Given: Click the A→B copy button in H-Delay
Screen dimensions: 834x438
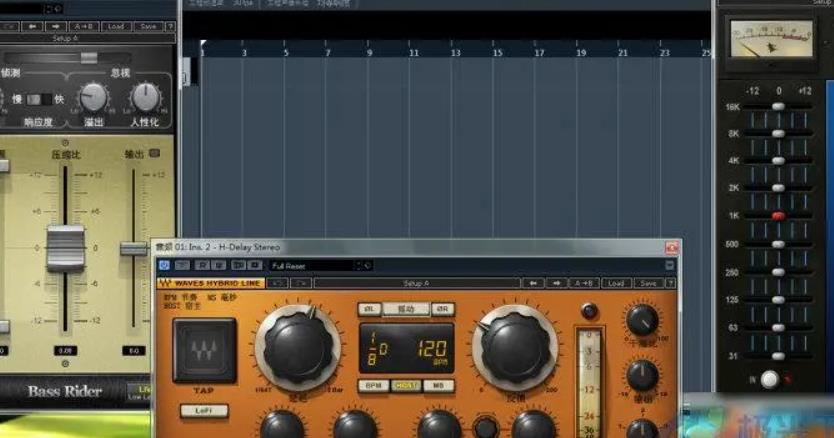Looking at the screenshot, I should (x=583, y=283).
